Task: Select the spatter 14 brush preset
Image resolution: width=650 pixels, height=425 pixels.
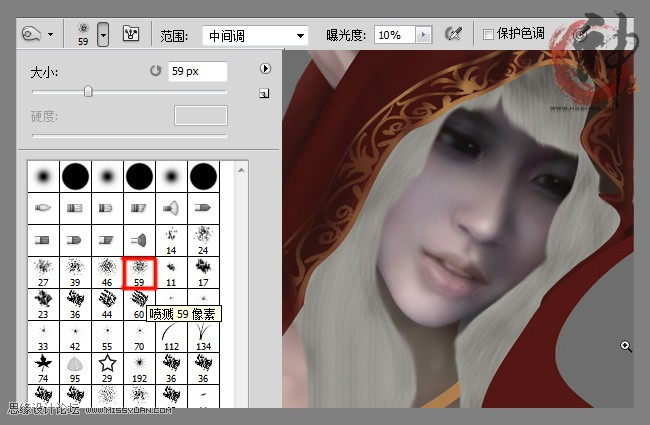Action: (x=171, y=240)
